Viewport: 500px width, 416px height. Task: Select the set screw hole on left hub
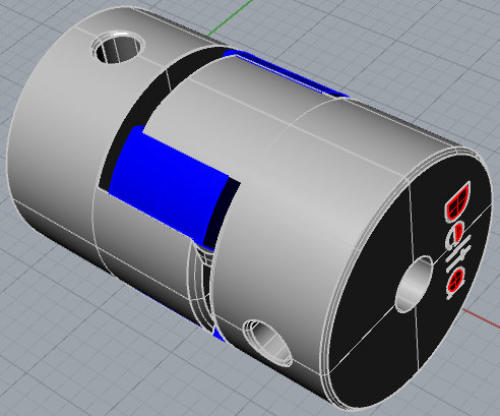coord(118,47)
